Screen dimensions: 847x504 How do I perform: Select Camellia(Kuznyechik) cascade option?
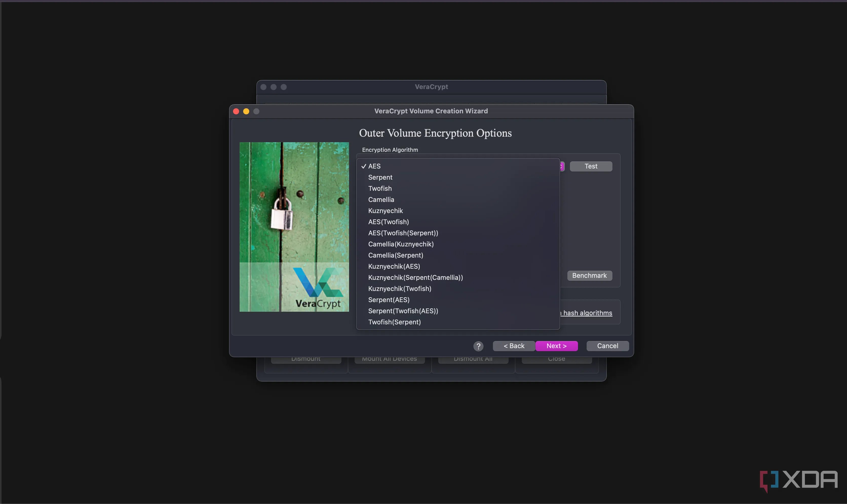[401, 244]
